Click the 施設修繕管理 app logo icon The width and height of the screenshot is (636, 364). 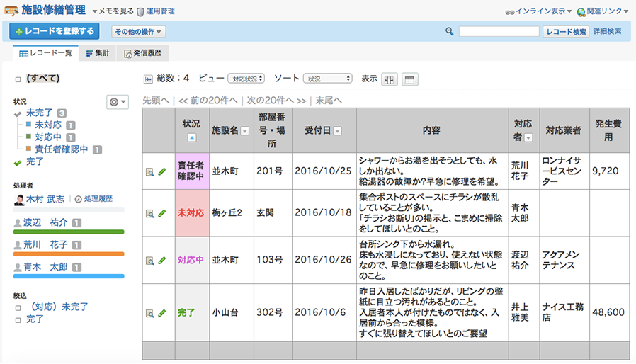pyautogui.click(x=11, y=11)
